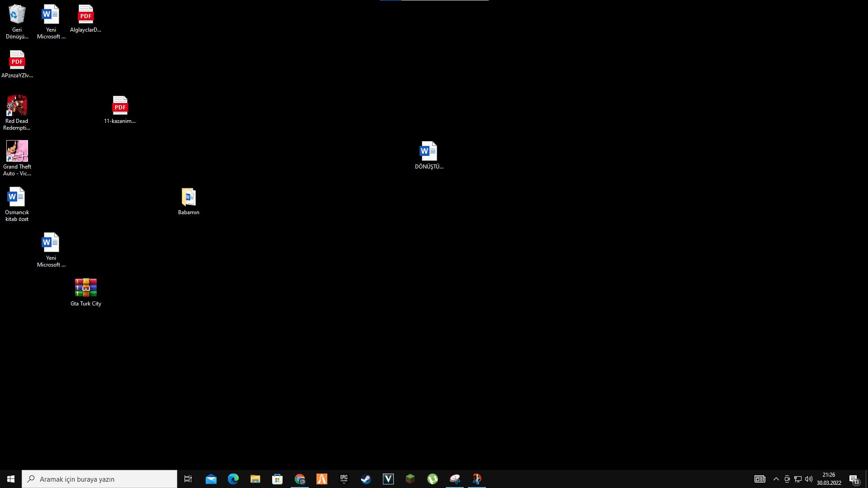Image resolution: width=868 pixels, height=488 pixels.
Task: Open the Microsoft Store
Action: coord(277,479)
